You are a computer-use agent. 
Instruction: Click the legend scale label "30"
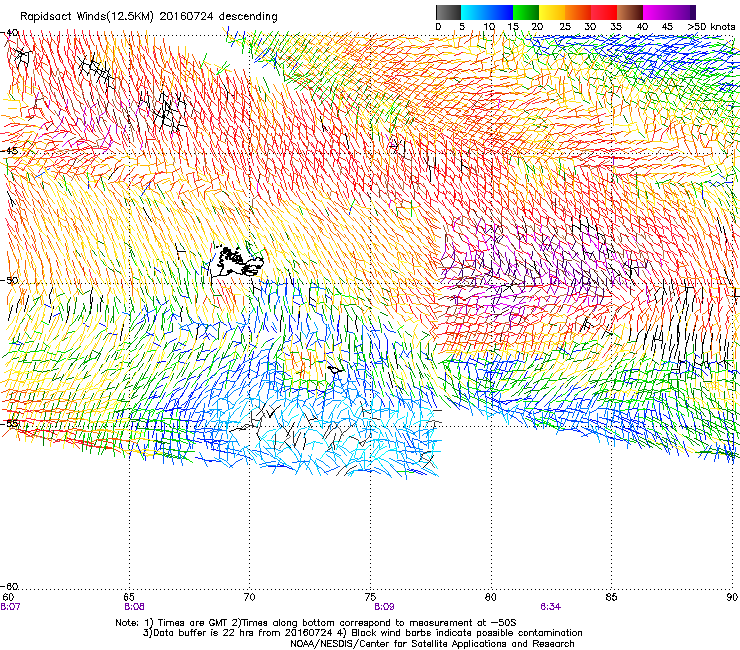590,27
